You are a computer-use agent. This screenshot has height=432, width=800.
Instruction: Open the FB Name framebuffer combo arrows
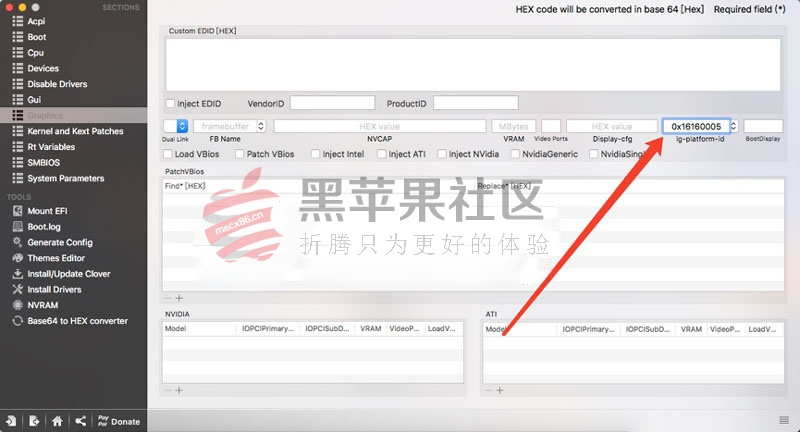(x=261, y=126)
